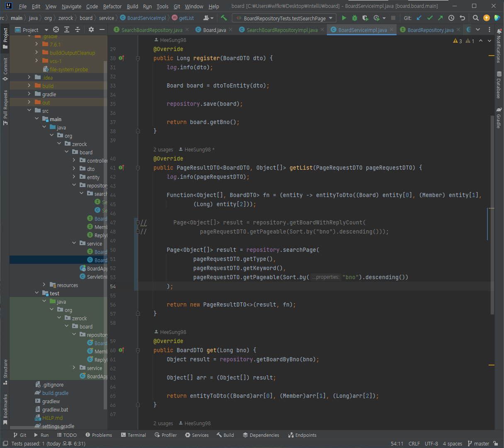Show hidden editor tabs dropdown chevron

point(478,29)
